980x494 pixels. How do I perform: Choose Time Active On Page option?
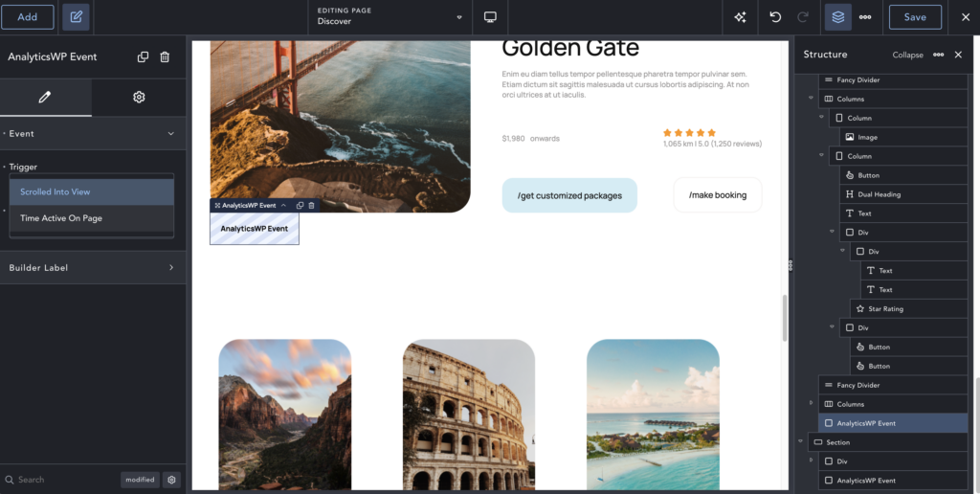click(x=91, y=218)
